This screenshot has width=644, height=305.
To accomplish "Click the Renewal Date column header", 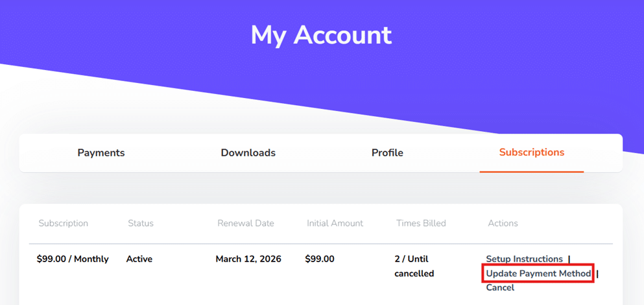I will (246, 223).
